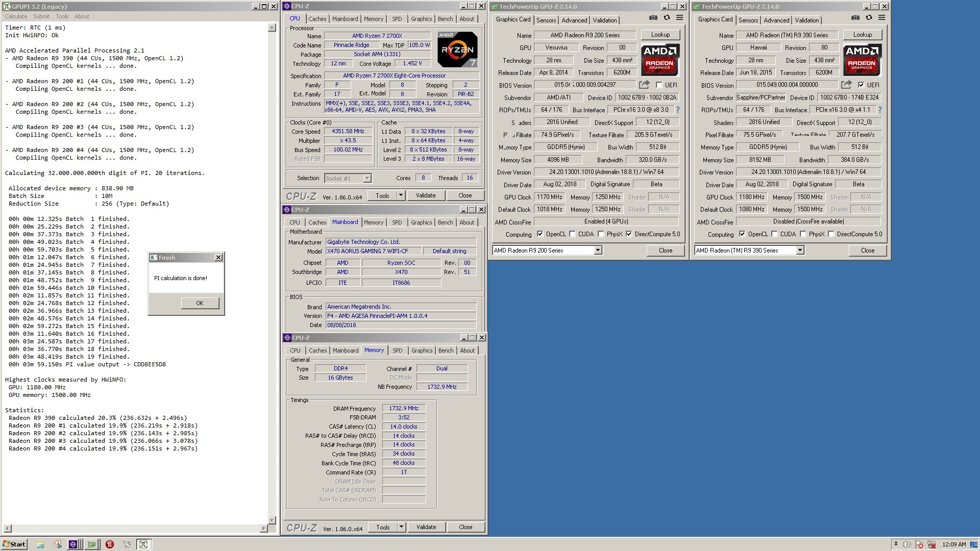The image size is (980, 551).
Task: Switch to GPUPI via the pi taskbar icon
Action: pos(143,544)
